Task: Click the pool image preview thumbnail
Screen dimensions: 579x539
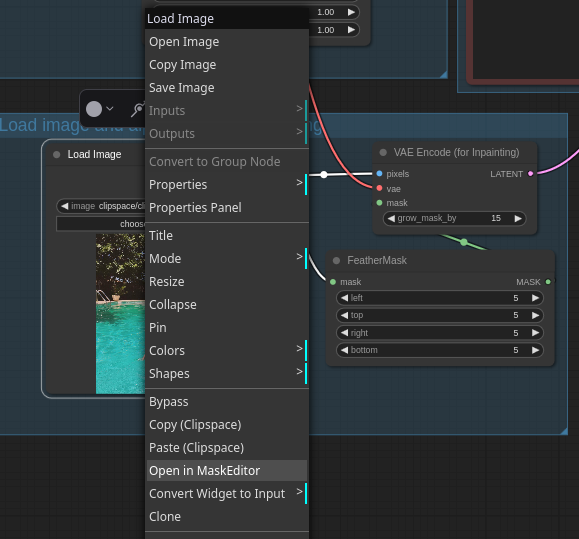Action: pyautogui.click(x=120, y=313)
